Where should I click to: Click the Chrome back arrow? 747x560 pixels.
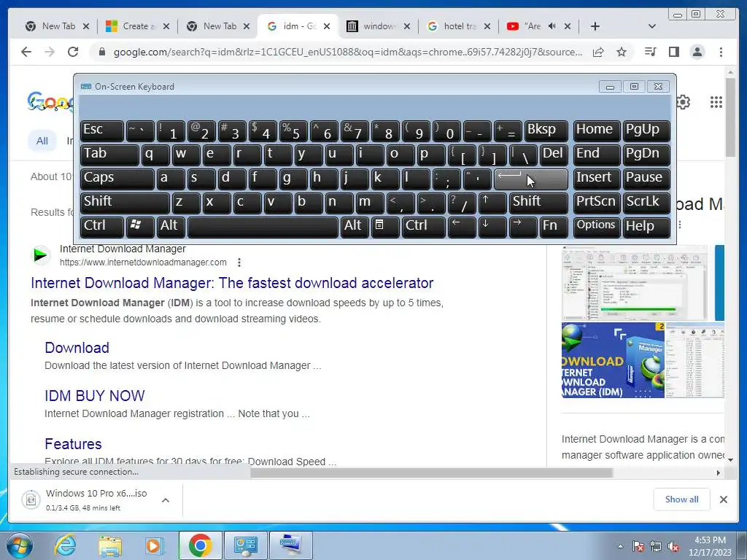26,52
